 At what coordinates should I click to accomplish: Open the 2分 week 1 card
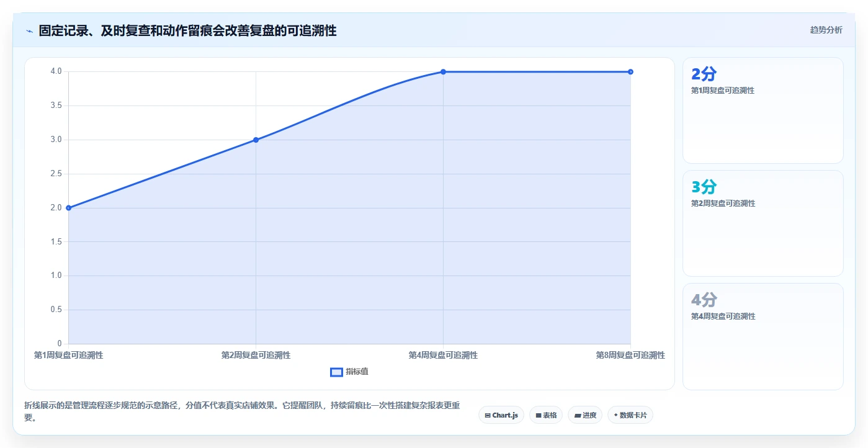[x=763, y=110]
